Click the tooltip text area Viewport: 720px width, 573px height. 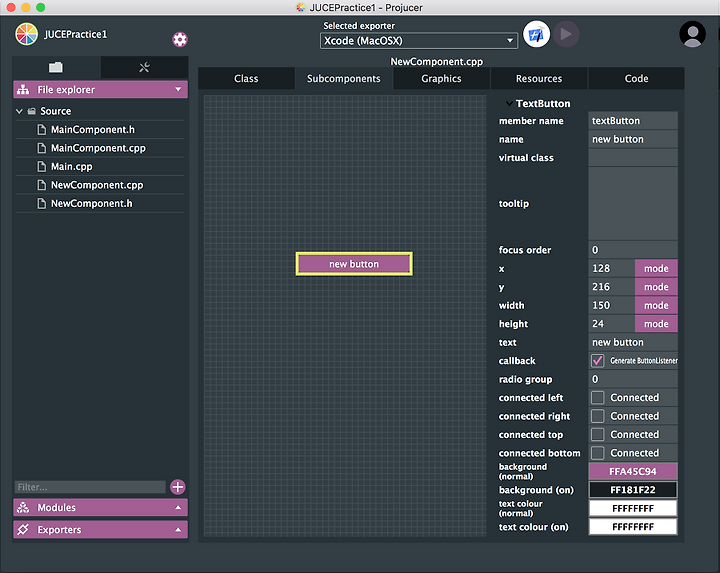633,203
